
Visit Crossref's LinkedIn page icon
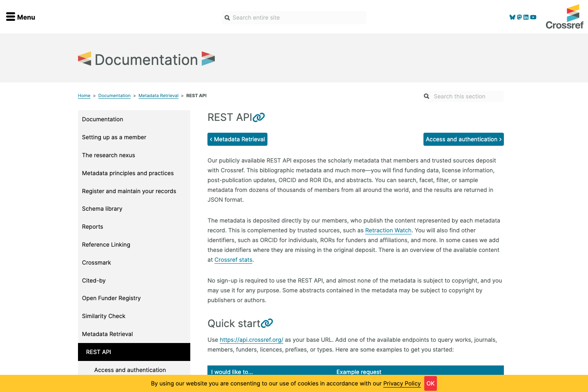[x=526, y=17]
